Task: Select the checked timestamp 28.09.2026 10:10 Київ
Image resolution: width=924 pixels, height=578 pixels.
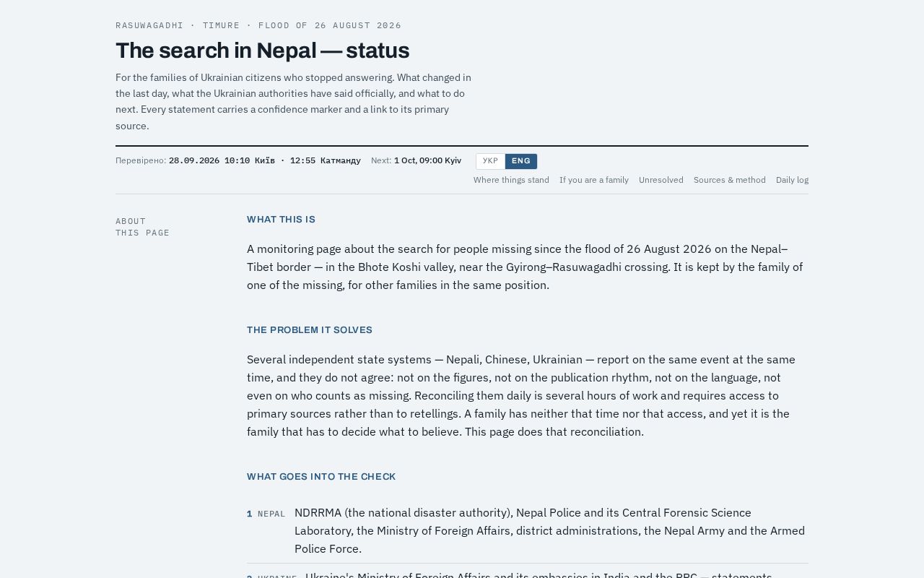Action: click(222, 160)
